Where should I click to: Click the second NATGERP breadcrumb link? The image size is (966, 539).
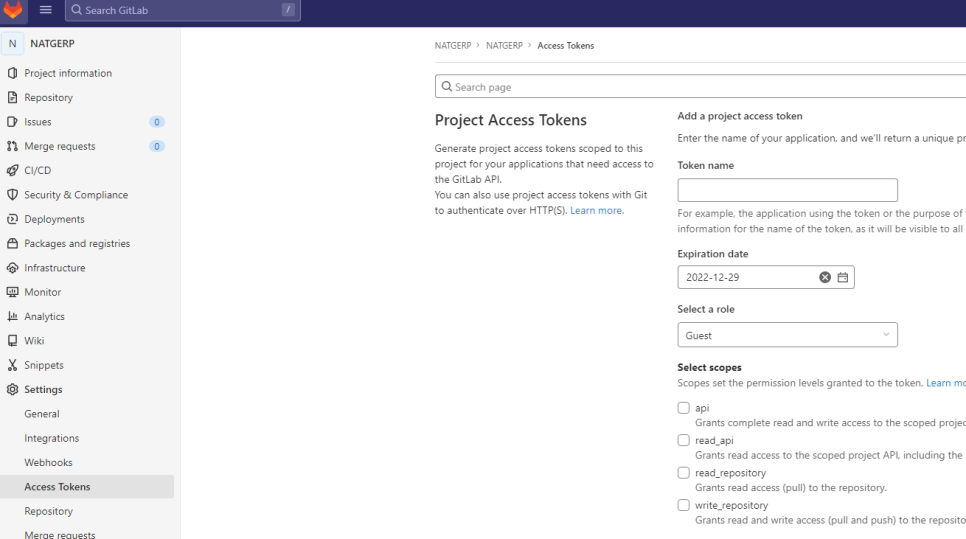point(504,46)
